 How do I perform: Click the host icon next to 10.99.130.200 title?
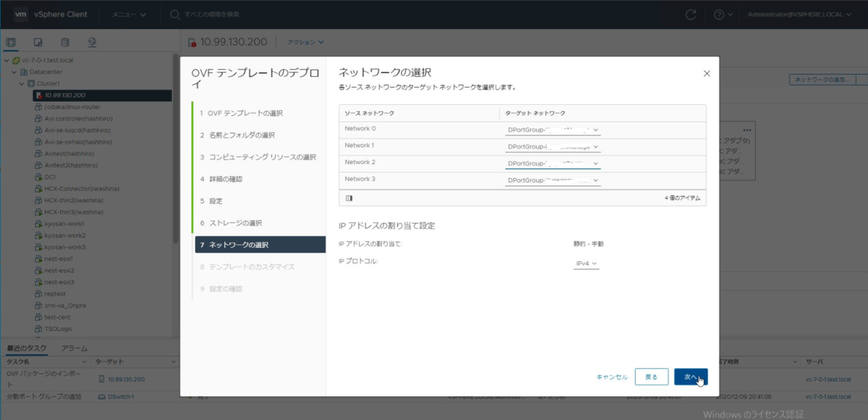(192, 42)
